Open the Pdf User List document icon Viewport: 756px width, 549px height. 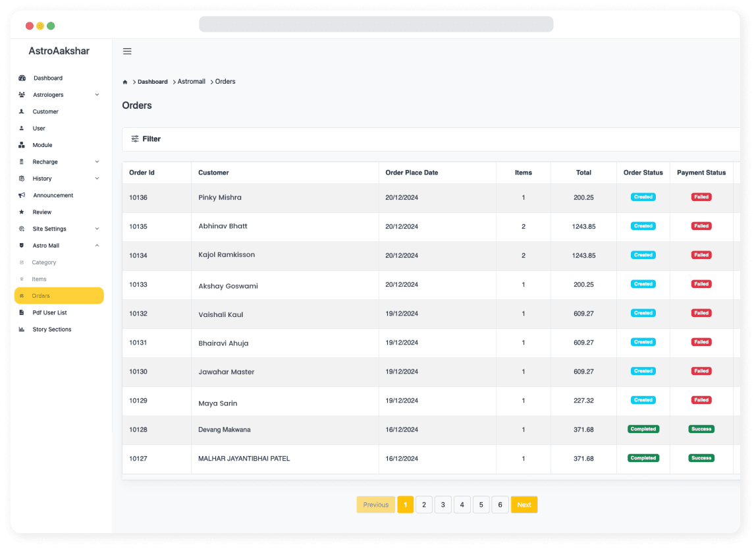pos(22,312)
